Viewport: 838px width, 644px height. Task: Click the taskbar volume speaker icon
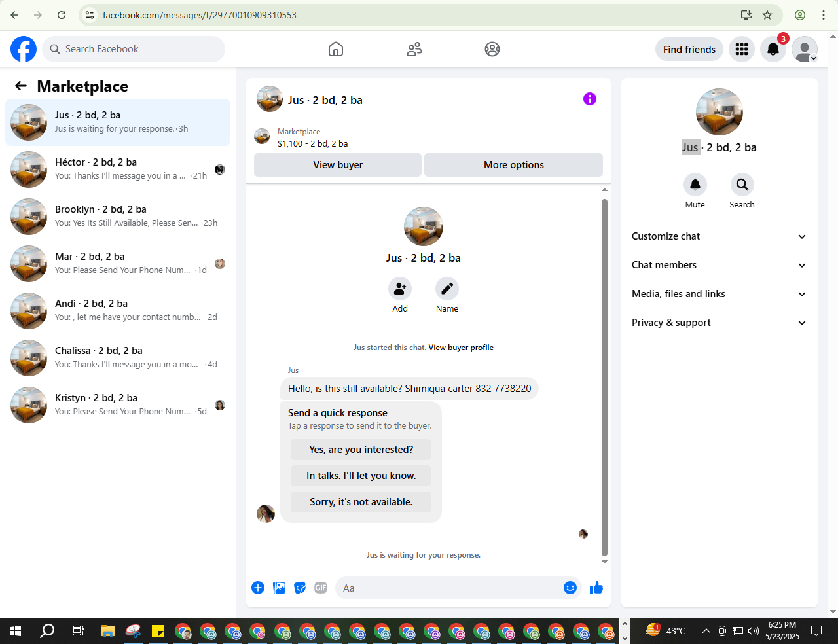point(754,631)
